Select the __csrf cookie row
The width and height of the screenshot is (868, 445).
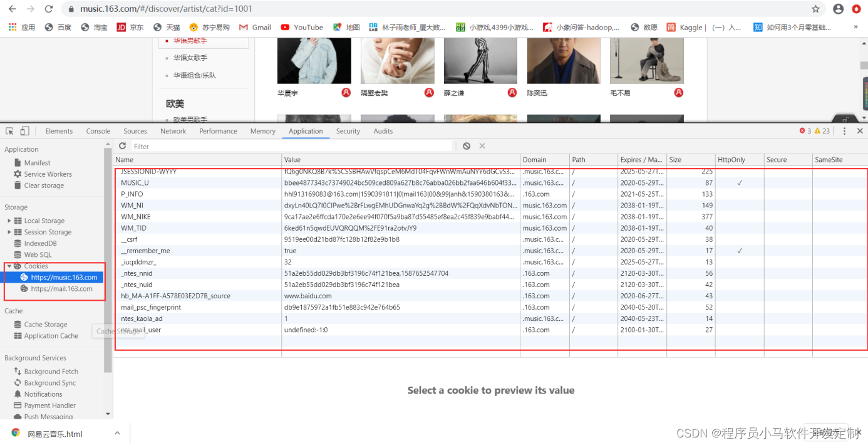(490, 239)
